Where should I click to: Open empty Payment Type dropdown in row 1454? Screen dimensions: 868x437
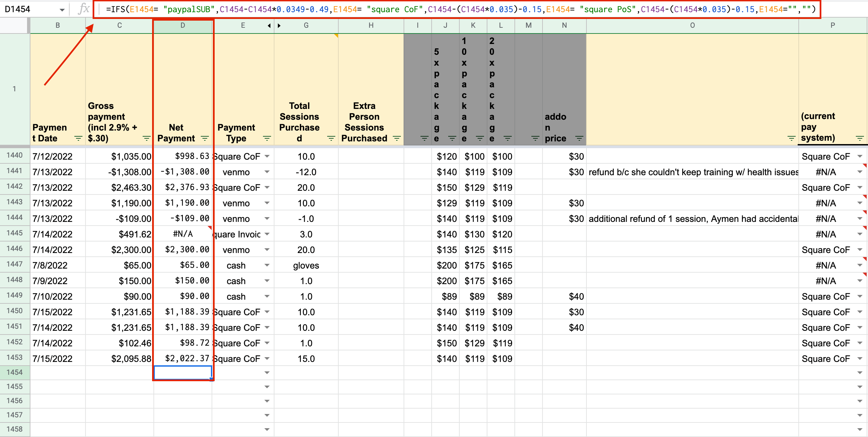click(x=267, y=373)
